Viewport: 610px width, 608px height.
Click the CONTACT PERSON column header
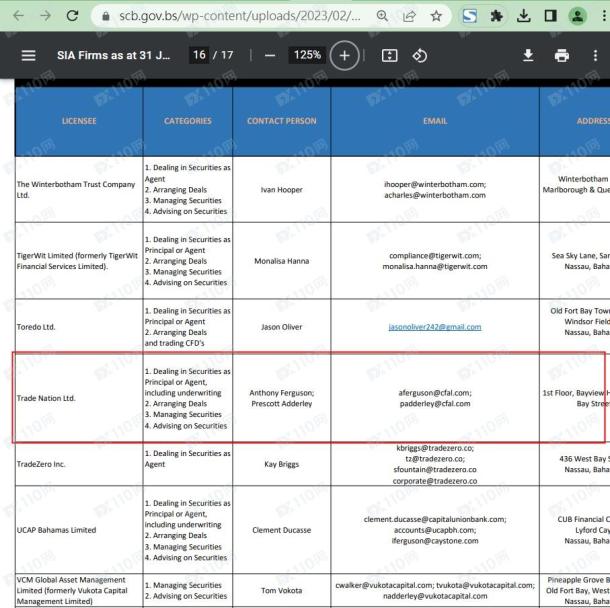[282, 121]
